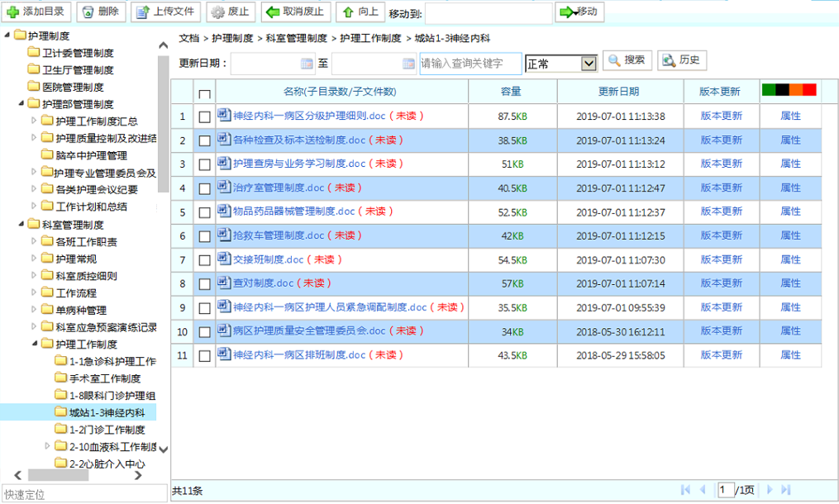Check the box for row 3 document
Viewport: 839px width, 504px height.
coord(205,164)
